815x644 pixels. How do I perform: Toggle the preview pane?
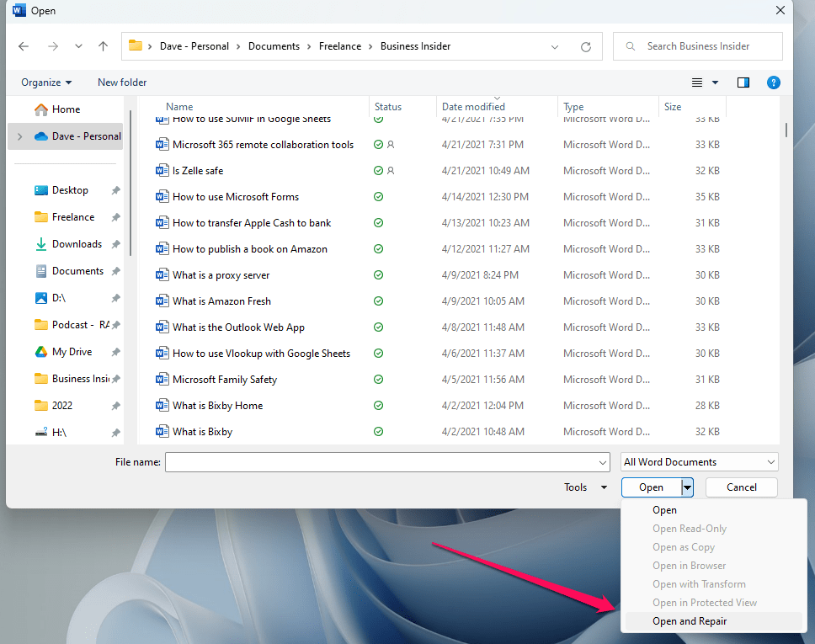pos(743,82)
